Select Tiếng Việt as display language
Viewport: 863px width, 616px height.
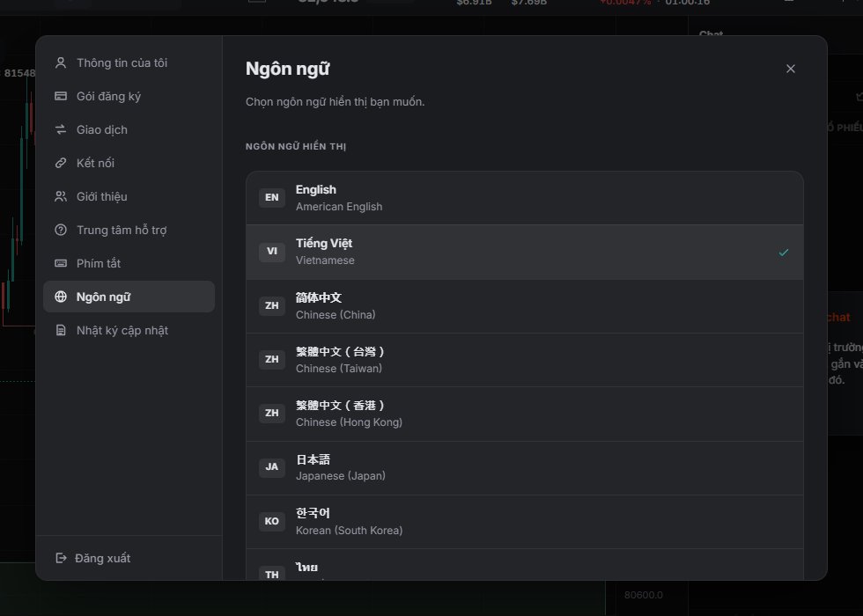click(525, 252)
